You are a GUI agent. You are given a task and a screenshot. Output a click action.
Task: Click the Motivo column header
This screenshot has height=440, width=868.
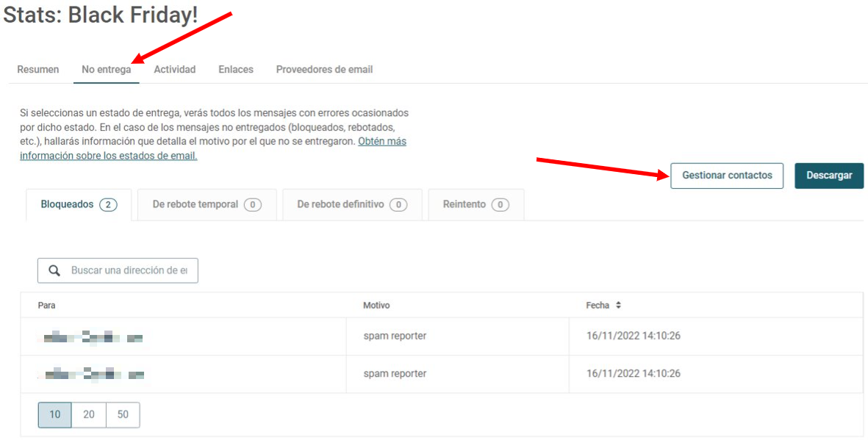(376, 306)
